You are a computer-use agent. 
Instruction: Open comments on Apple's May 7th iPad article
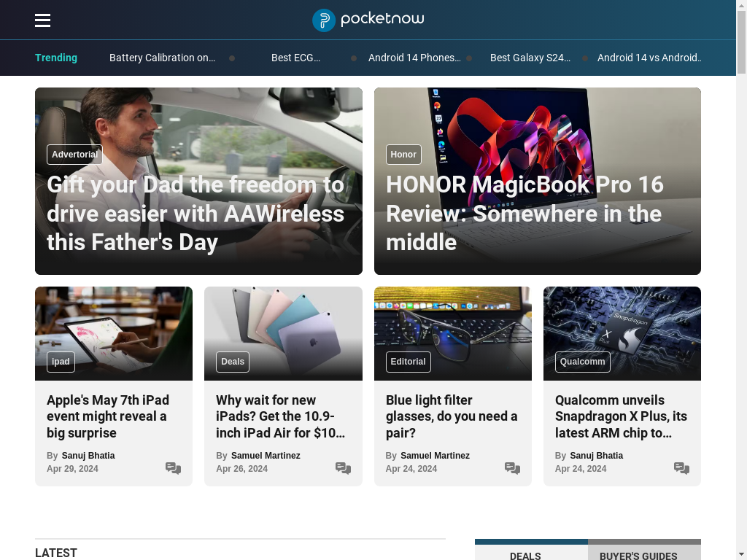173,468
